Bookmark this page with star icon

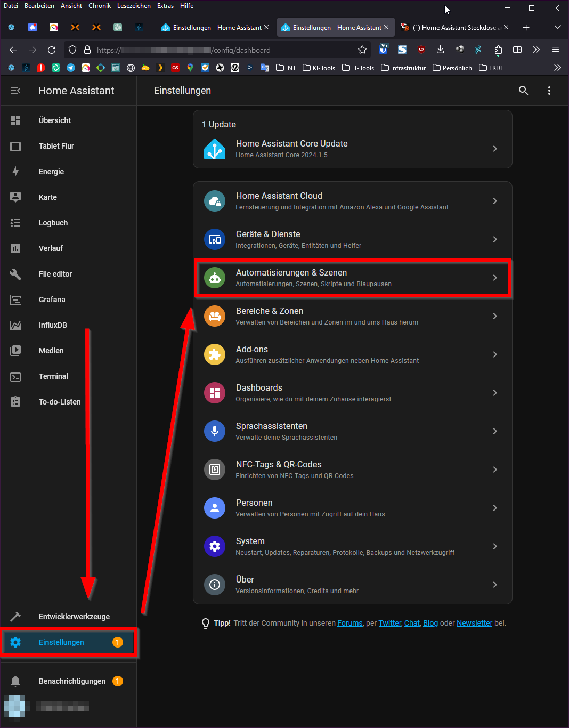click(362, 50)
